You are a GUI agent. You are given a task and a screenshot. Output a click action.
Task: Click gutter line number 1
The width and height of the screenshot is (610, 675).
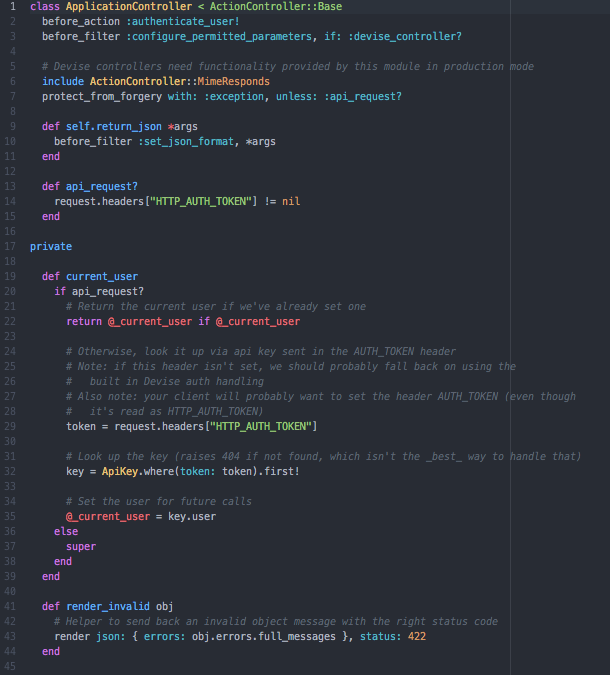(13, 6)
